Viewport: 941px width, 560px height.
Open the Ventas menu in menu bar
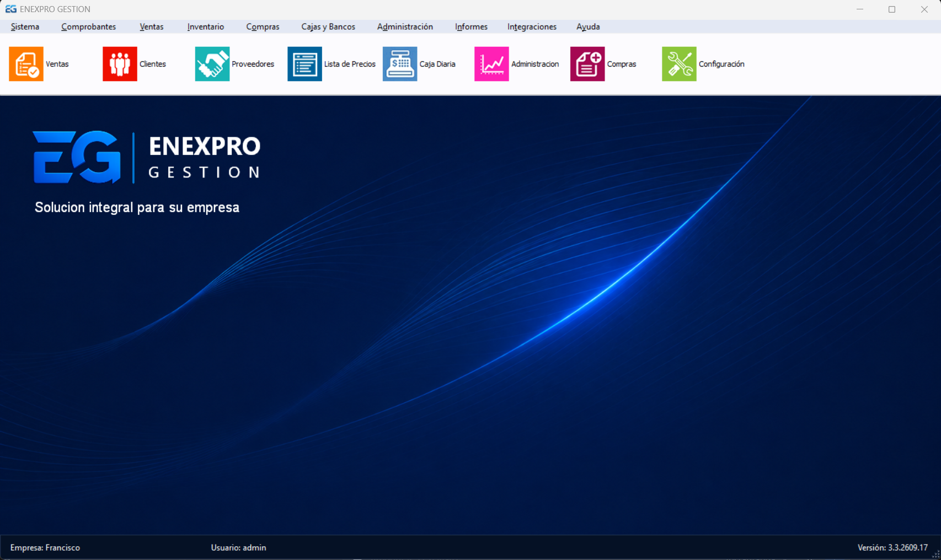(151, 26)
